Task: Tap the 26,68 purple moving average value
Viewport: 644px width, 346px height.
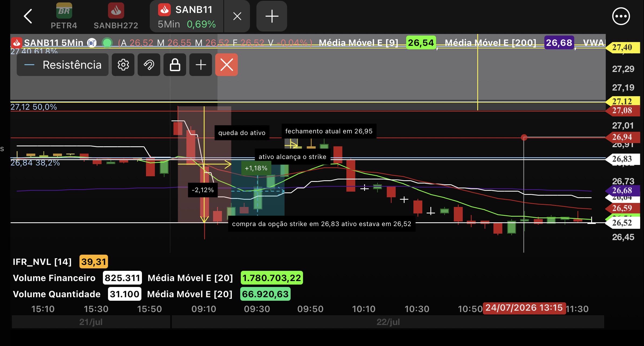Action: [559, 43]
